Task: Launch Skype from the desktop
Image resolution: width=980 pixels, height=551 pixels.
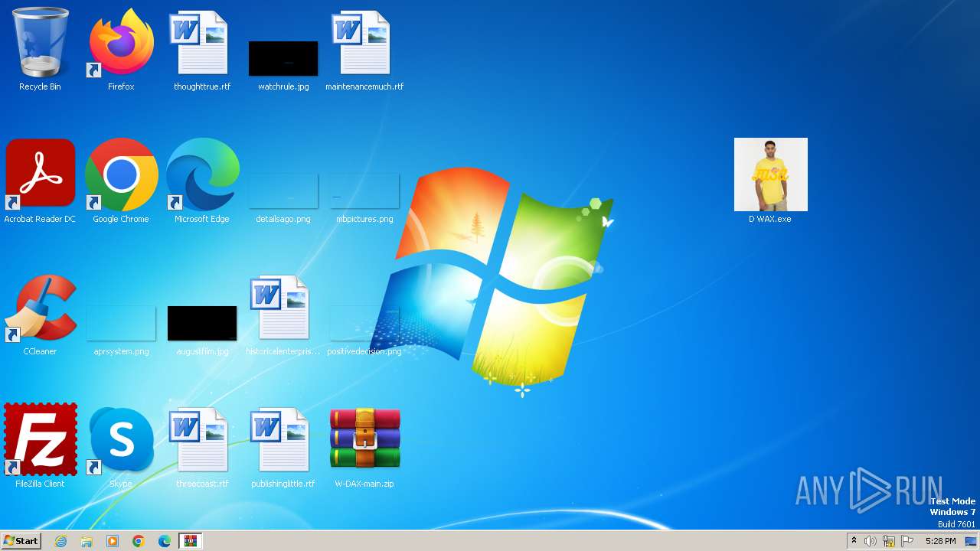Action: point(121,447)
